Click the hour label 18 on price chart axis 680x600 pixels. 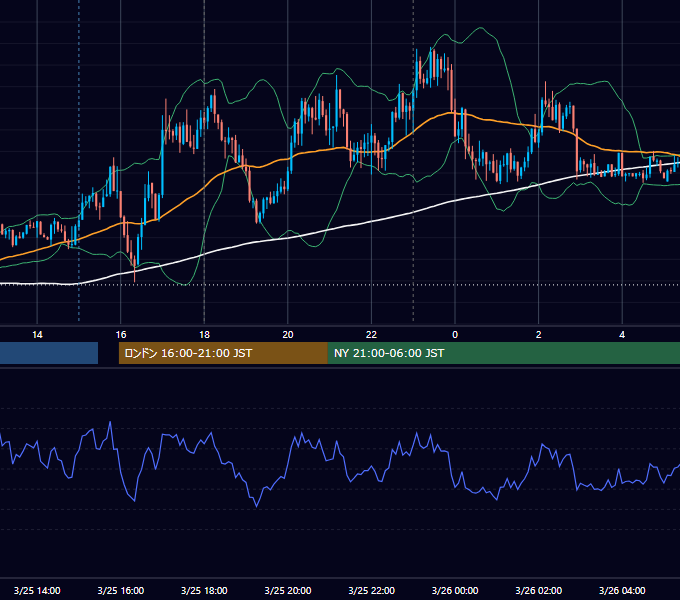(x=204, y=335)
